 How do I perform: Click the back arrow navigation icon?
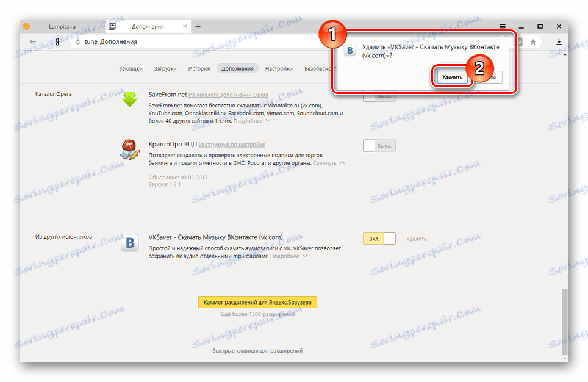pos(33,41)
